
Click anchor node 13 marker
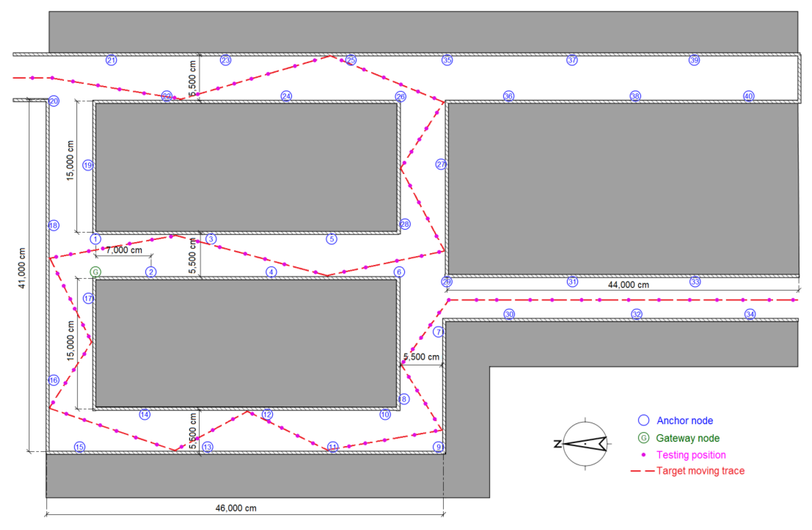click(208, 447)
